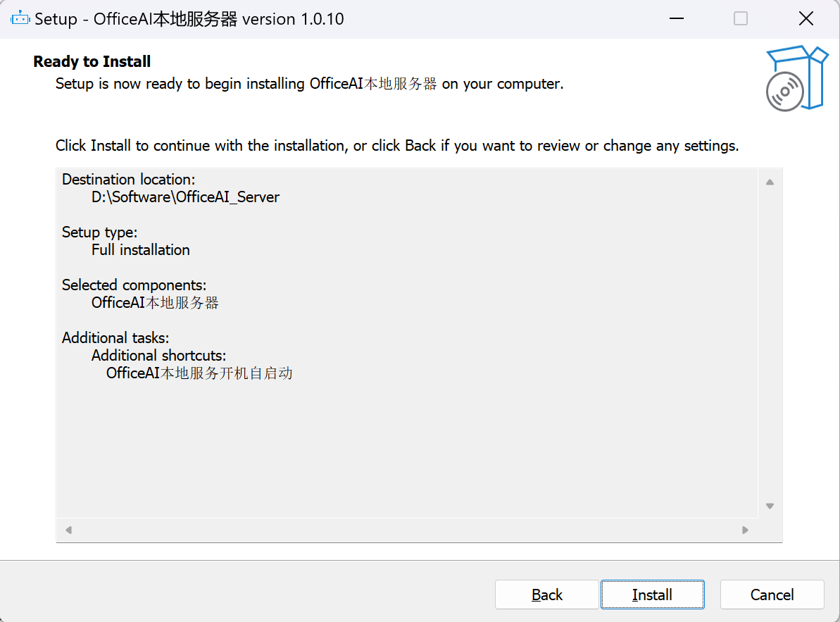This screenshot has width=840, height=622.
Task: Click the vertical scrollbar track of the summary
Action: [x=770, y=344]
